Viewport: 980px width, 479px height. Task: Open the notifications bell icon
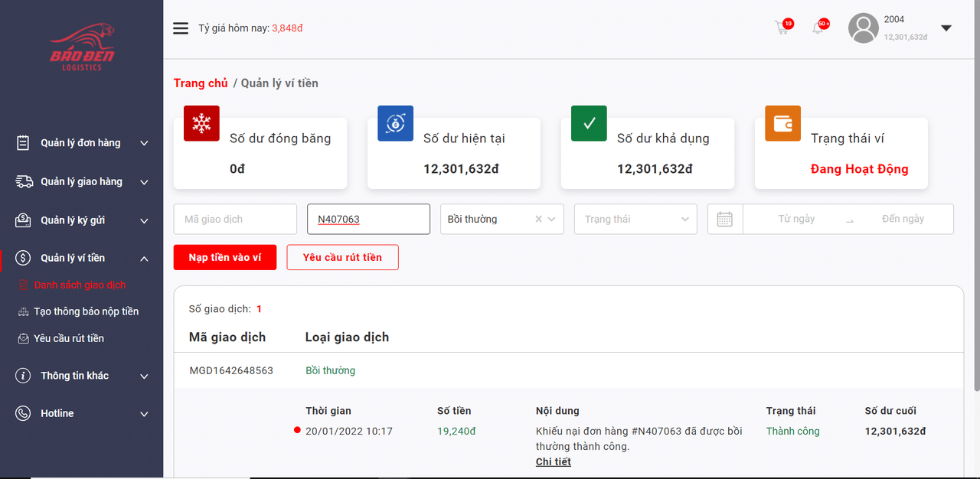click(x=818, y=28)
